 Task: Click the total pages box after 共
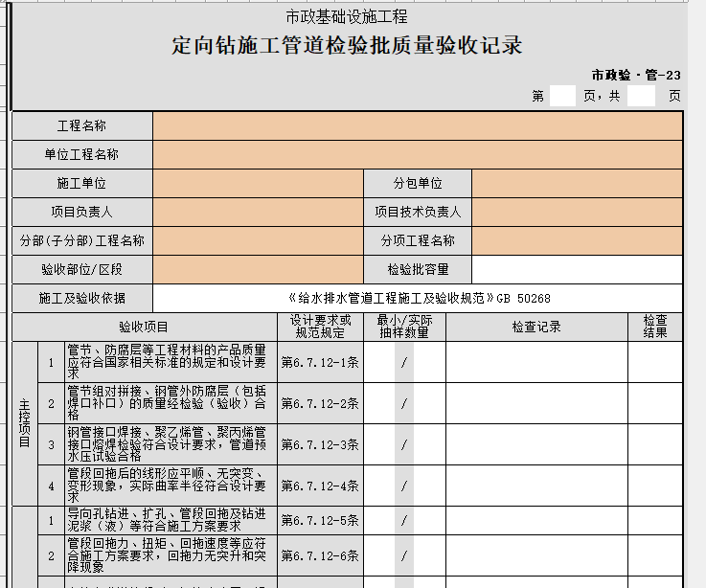(x=641, y=96)
